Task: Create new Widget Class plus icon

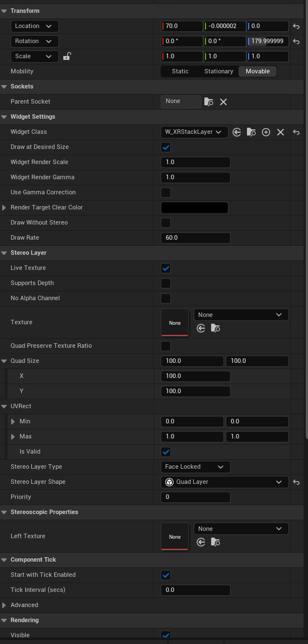Action: pyautogui.click(x=266, y=132)
